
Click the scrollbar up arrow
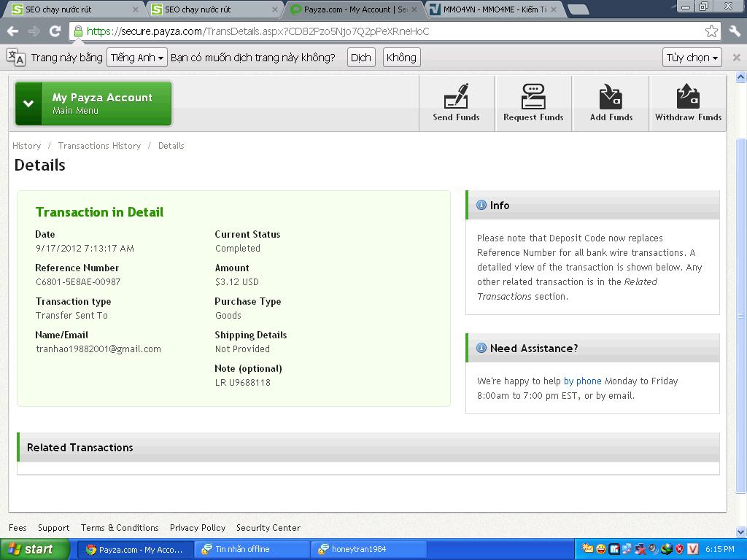click(740, 77)
